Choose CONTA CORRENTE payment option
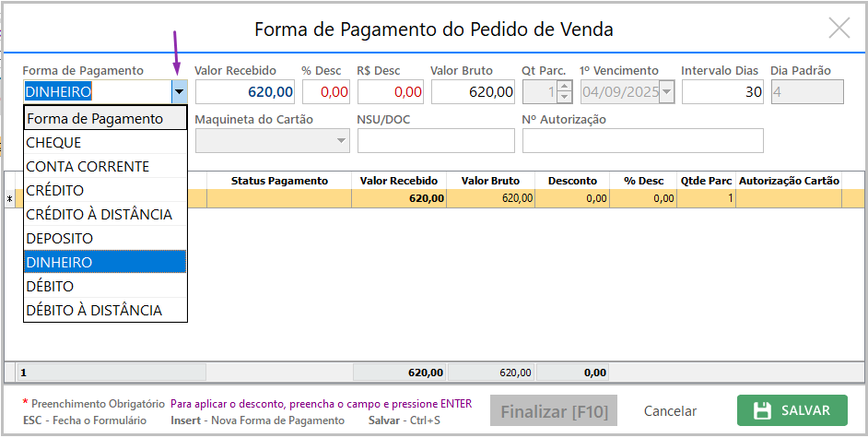 [x=105, y=167]
